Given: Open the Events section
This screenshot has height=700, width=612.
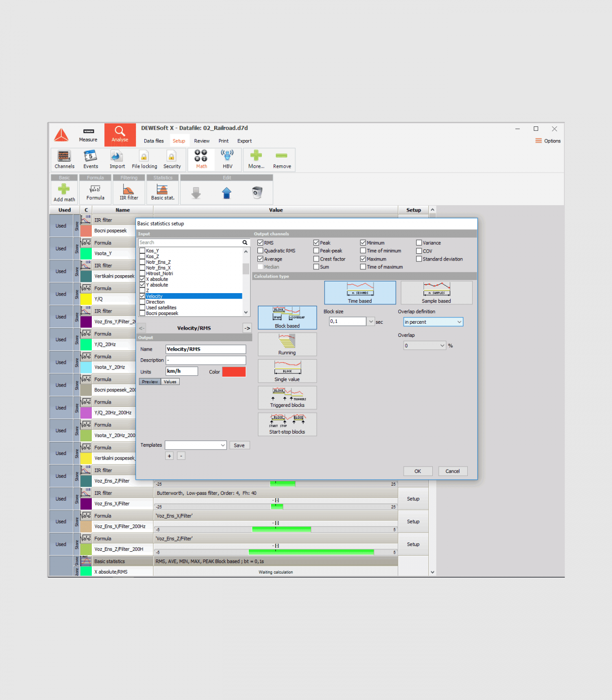Looking at the screenshot, I should point(90,160).
